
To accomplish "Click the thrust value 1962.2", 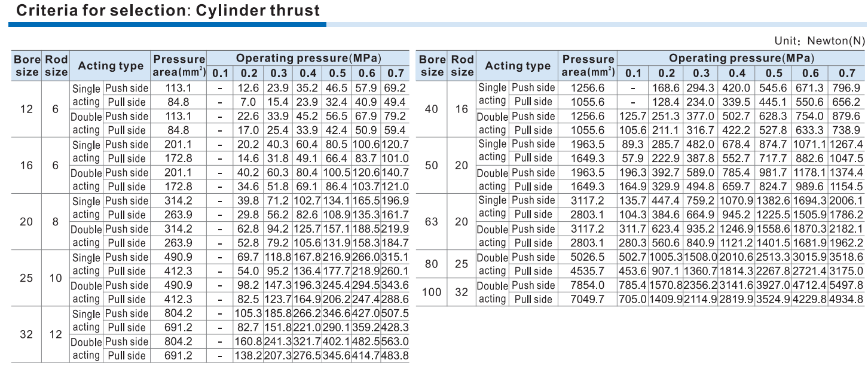I will (846, 243).
